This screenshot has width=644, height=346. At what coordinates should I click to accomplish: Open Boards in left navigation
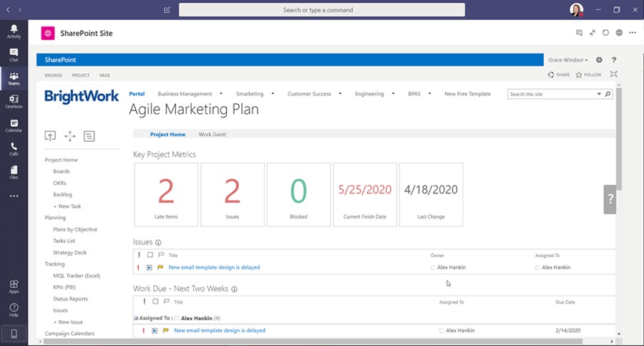coord(62,171)
